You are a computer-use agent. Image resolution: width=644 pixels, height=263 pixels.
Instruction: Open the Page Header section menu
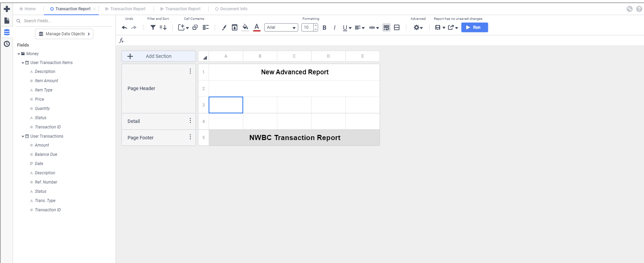(190, 71)
